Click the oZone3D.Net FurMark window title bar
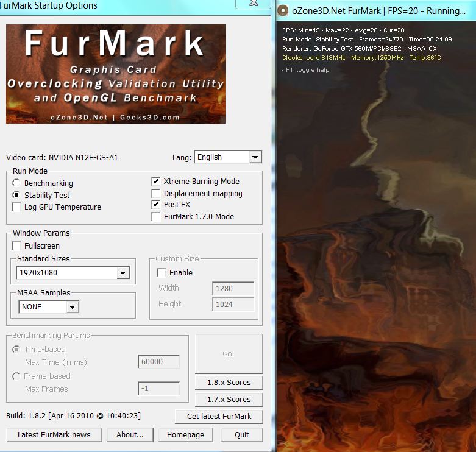The image size is (476, 452). click(x=377, y=10)
